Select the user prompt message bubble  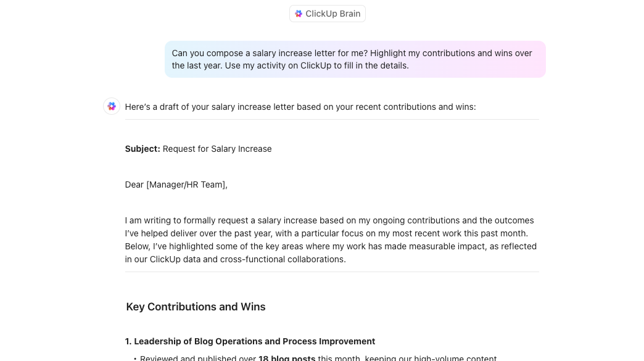click(x=355, y=59)
